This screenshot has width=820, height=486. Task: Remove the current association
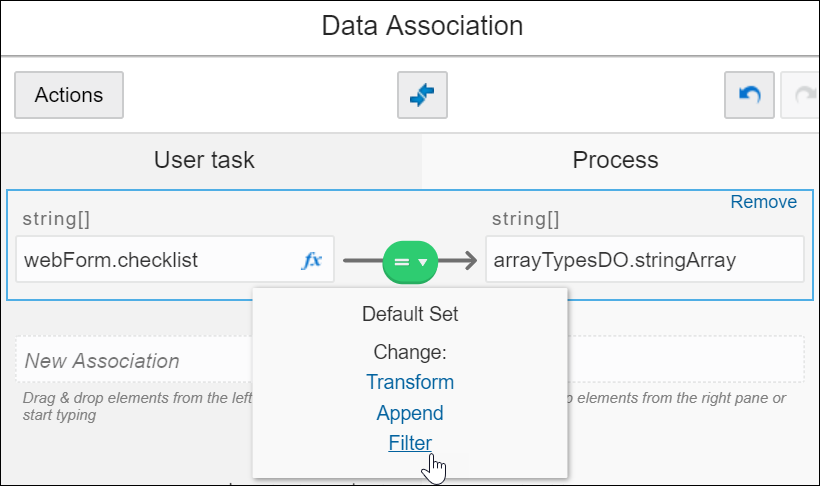pos(763,202)
